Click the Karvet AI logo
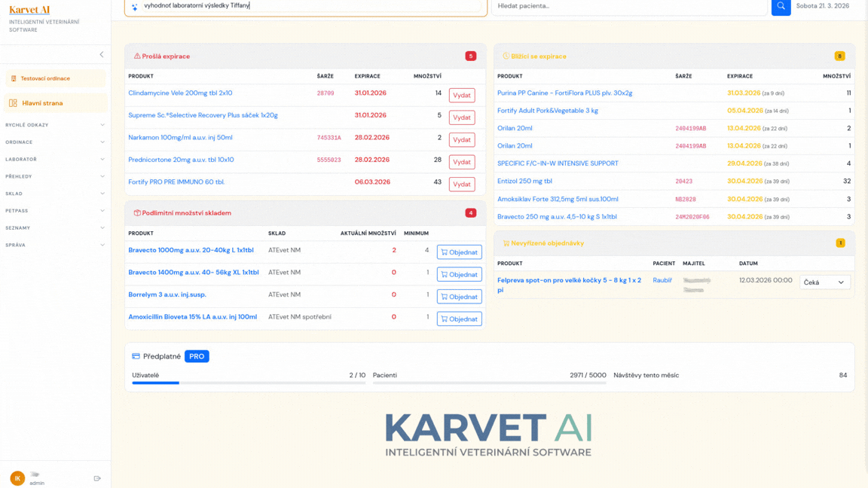The width and height of the screenshot is (868, 488). 29,10
